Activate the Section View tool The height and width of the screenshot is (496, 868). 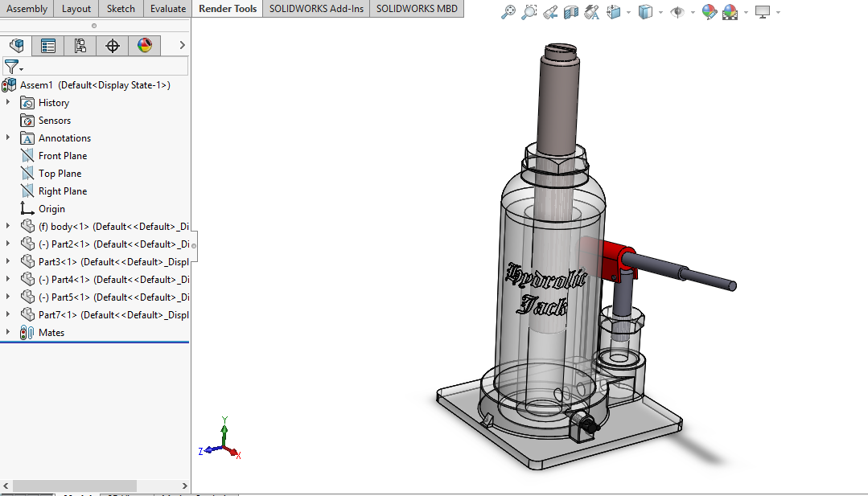(x=571, y=12)
